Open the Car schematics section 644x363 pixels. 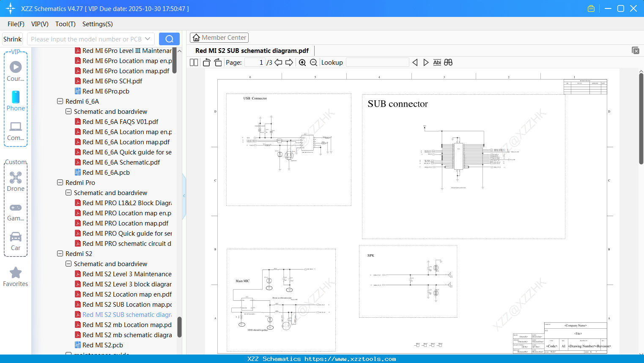pyautogui.click(x=16, y=237)
